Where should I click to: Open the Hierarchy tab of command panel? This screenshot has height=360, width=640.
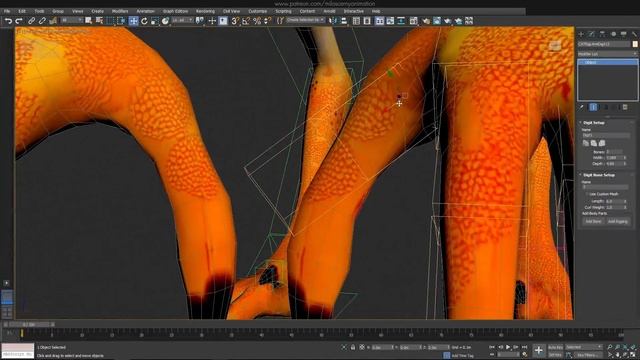602,34
